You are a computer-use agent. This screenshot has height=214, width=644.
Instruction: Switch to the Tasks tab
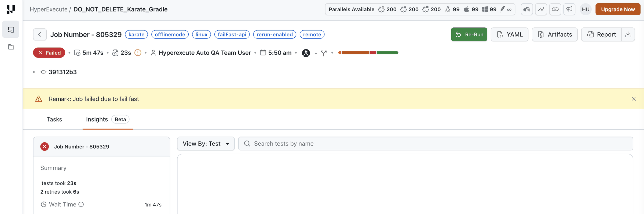pyautogui.click(x=54, y=119)
